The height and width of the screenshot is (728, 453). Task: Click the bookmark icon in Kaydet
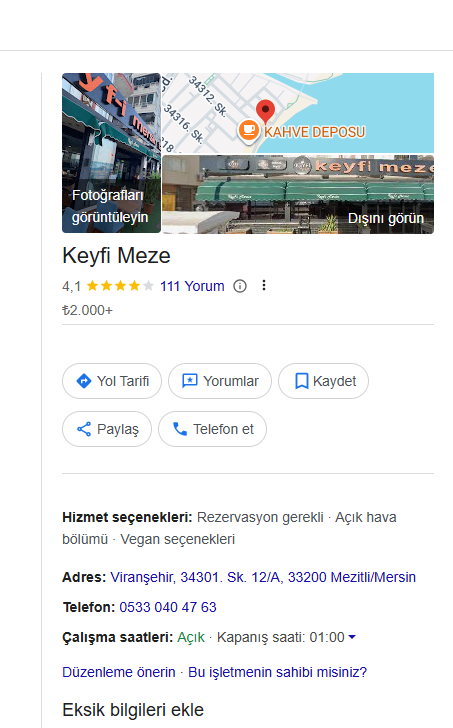(x=302, y=381)
